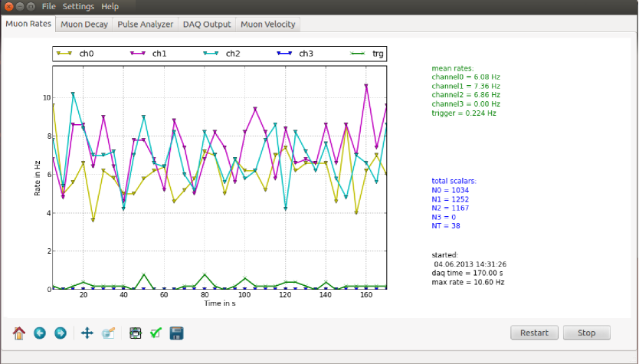This screenshot has width=639, height=364.
Task: Select the zoom-to-rectangle tool
Action: (108, 333)
